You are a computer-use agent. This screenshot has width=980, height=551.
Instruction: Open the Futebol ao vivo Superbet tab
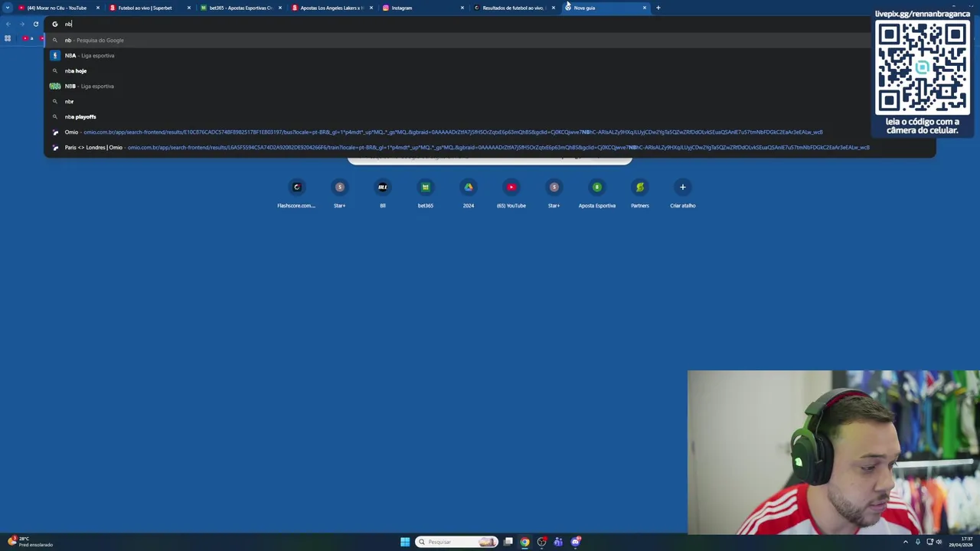[x=149, y=8]
